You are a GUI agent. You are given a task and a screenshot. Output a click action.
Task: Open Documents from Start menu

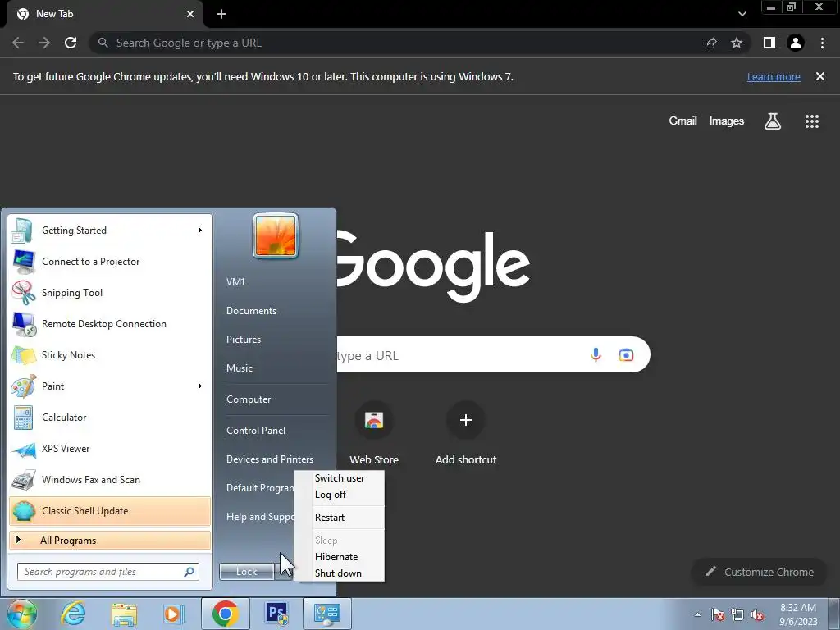tap(251, 311)
